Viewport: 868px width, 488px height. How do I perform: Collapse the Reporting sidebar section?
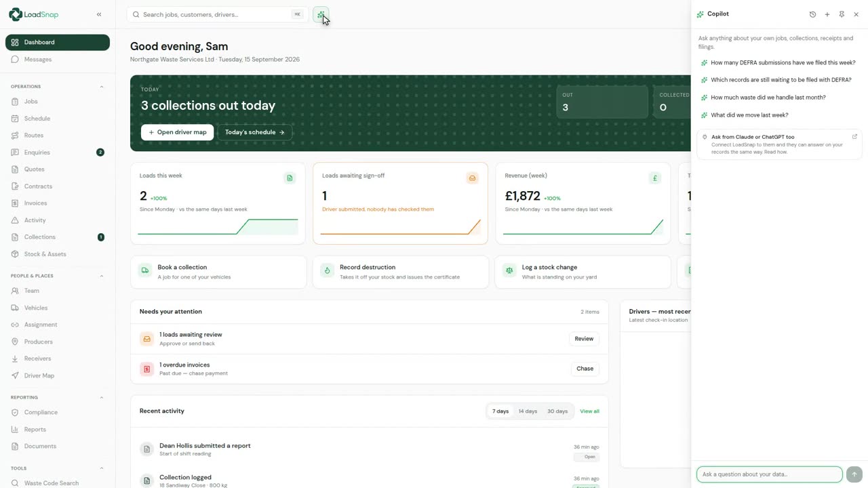pos(102,397)
